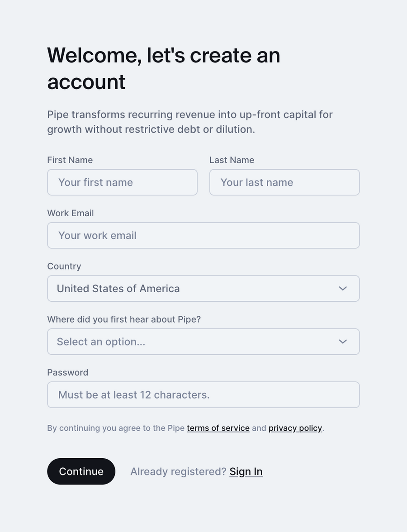The width and height of the screenshot is (407, 532).
Task: Expand the country selector showing United States of America
Action: tap(203, 288)
